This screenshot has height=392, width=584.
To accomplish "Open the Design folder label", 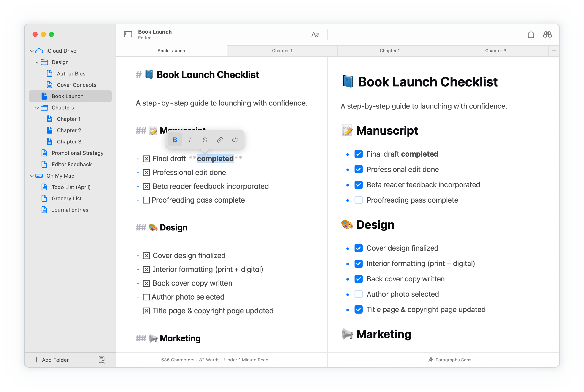I will 60,62.
